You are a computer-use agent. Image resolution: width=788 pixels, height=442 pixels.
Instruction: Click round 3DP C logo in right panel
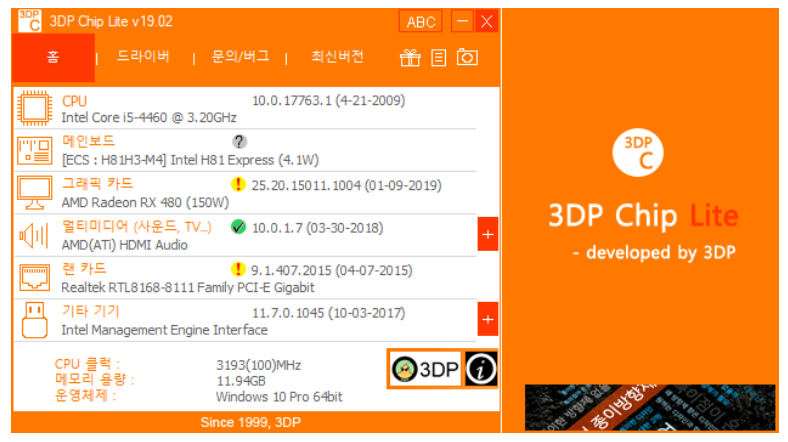coord(638,153)
